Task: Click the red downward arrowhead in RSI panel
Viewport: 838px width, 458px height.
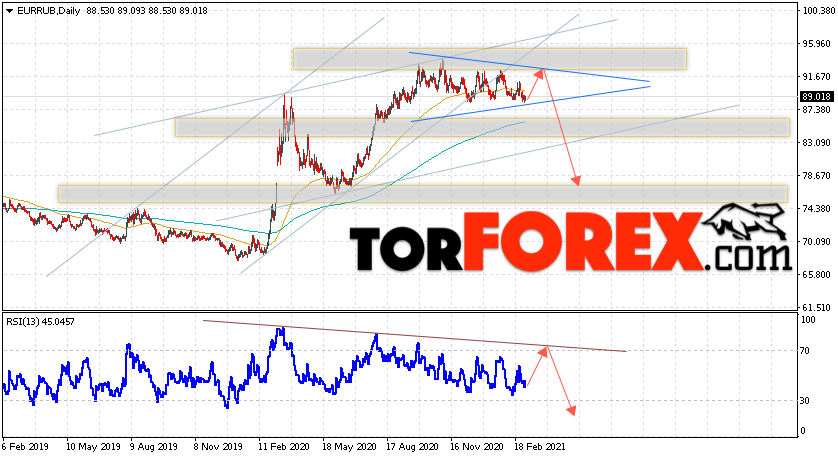Action: 571,410
